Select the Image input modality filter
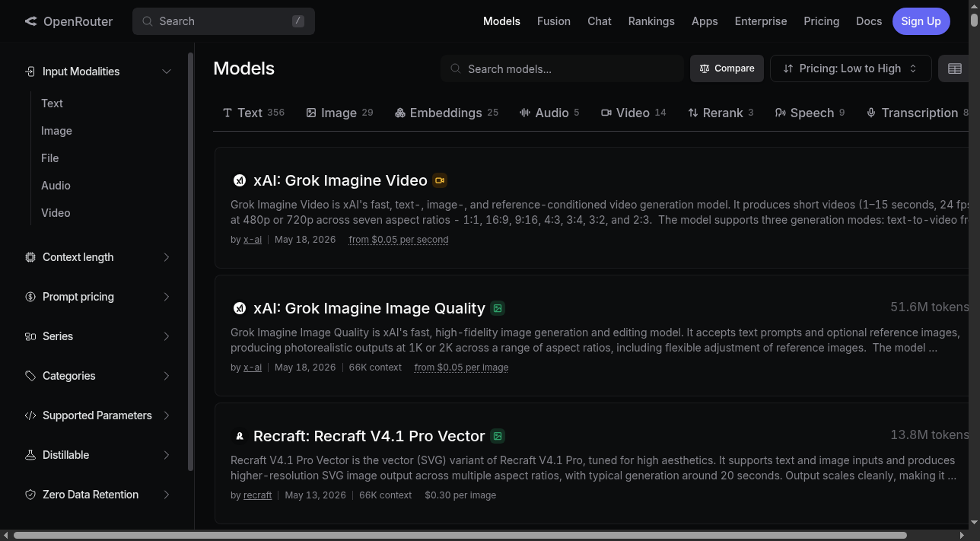This screenshot has width=980, height=541. (56, 131)
